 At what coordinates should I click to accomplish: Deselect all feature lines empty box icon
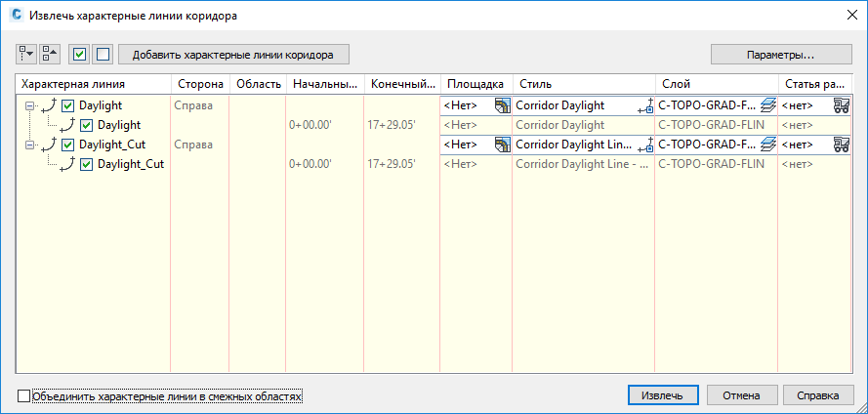(x=103, y=55)
